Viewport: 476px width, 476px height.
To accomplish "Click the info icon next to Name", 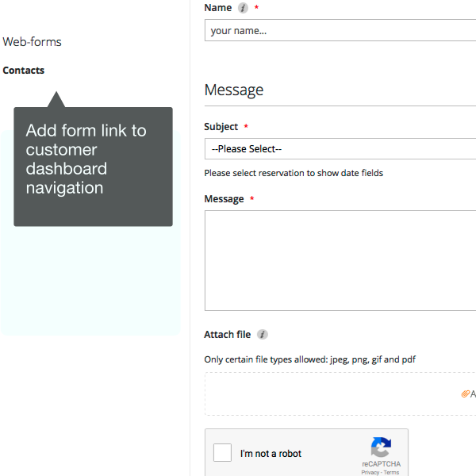I will point(243,8).
